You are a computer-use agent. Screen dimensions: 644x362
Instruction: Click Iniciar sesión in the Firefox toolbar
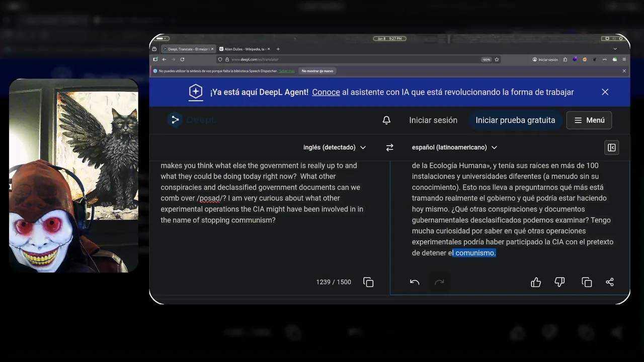[545, 59]
